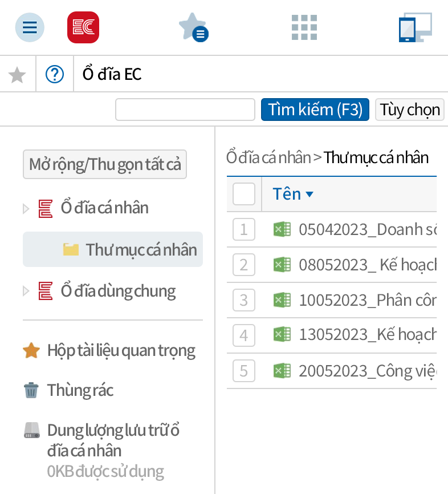Open the apps grid icon
This screenshot has width=448, height=494.
click(304, 27)
